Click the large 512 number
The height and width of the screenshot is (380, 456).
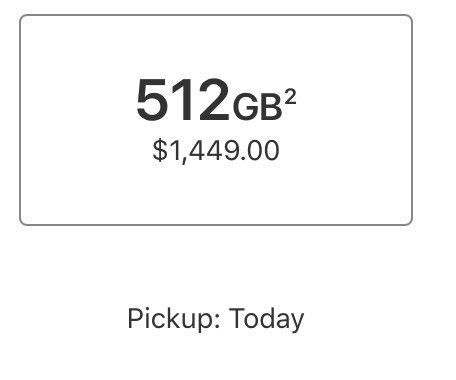[x=183, y=99]
